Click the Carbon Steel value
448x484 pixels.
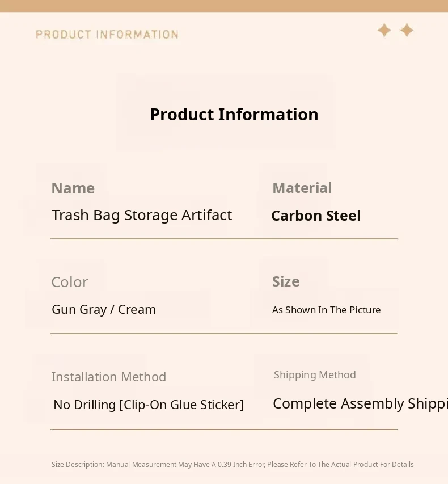pyautogui.click(x=316, y=216)
